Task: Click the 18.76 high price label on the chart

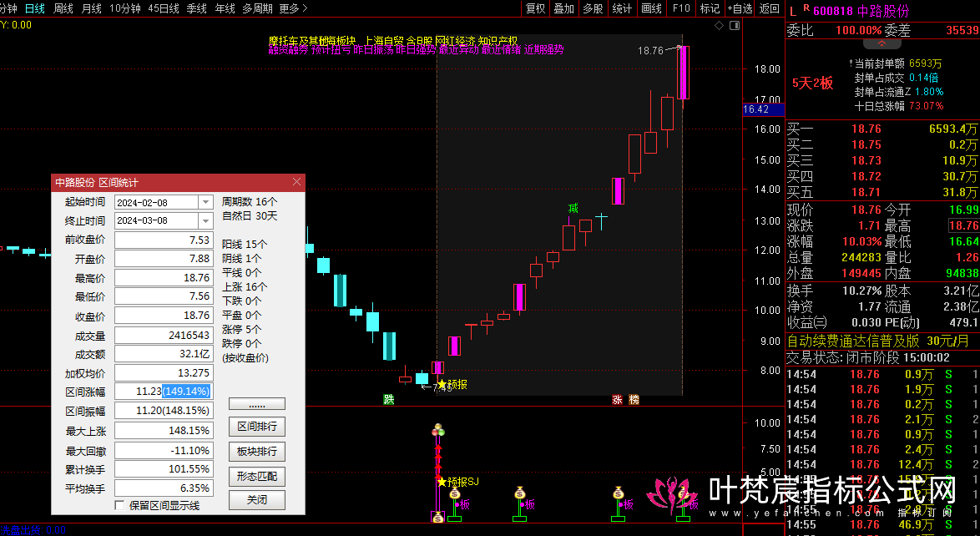Action: click(650, 51)
